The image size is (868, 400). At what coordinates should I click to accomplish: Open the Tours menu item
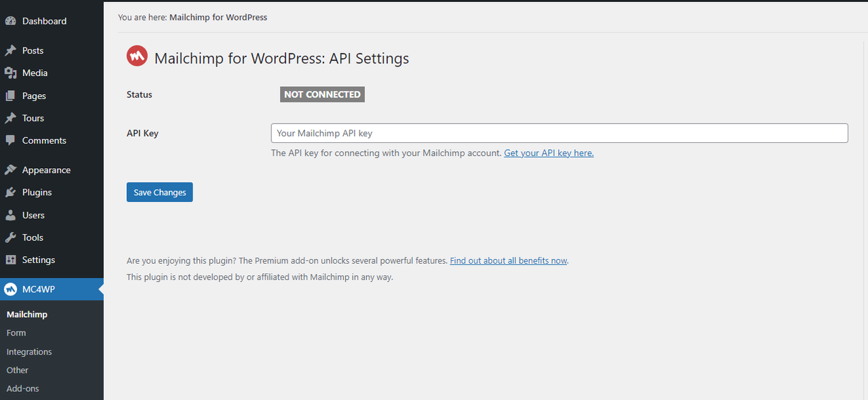pos(52,118)
